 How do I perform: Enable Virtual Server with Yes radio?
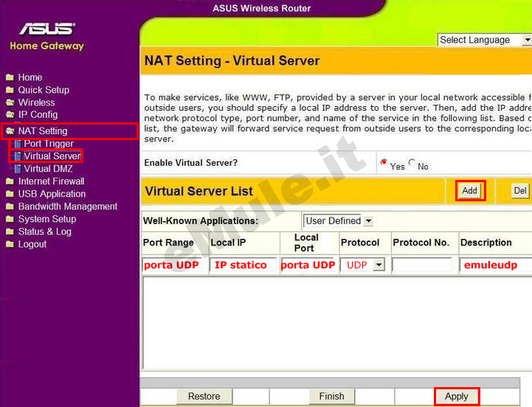(x=384, y=162)
